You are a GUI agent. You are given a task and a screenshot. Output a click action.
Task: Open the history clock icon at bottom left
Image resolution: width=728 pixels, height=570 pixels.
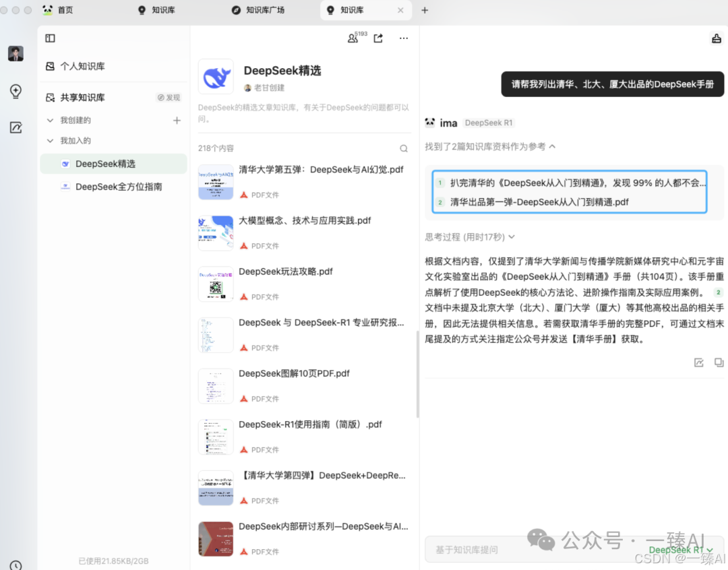16,565
